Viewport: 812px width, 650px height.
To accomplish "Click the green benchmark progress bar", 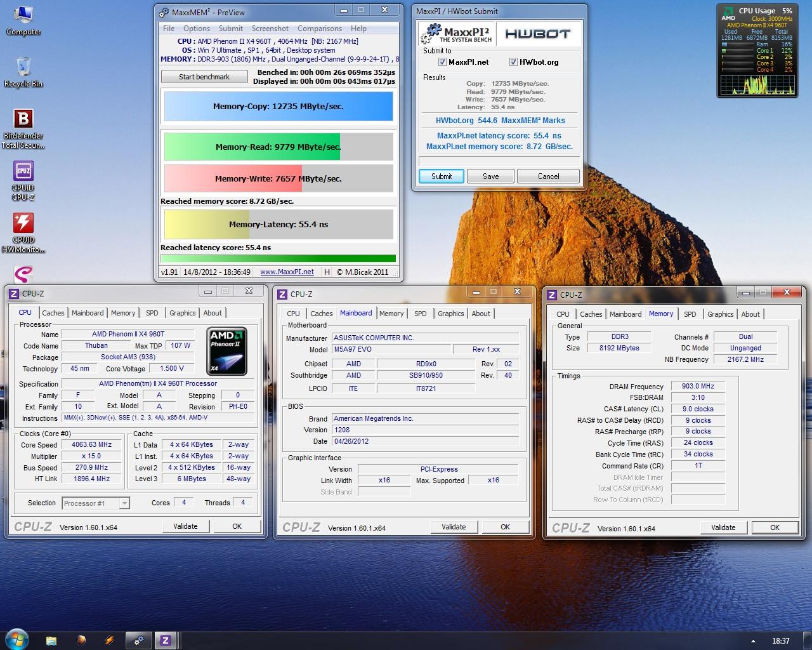I will click(278, 258).
